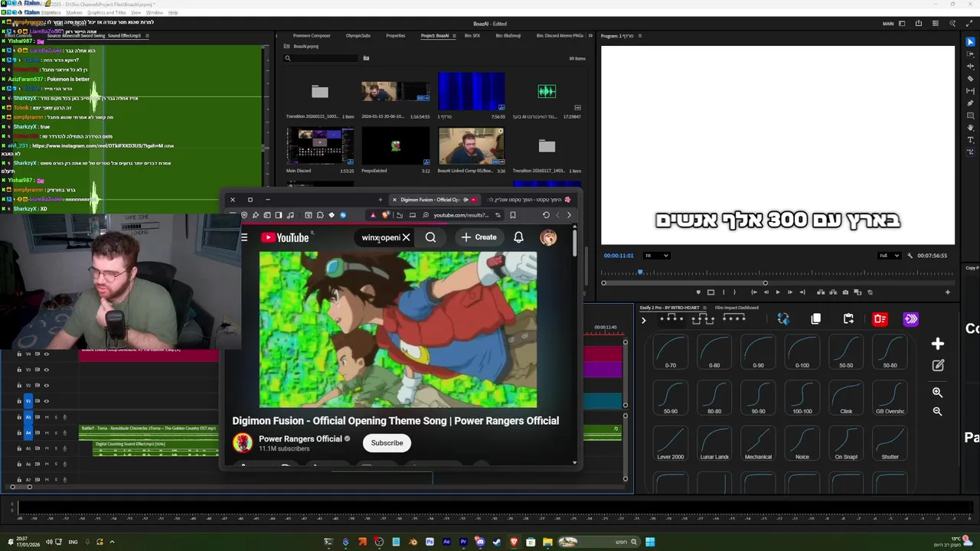The height and width of the screenshot is (551, 980).
Task: Zoom in the Easify presets grid
Action: point(937,393)
